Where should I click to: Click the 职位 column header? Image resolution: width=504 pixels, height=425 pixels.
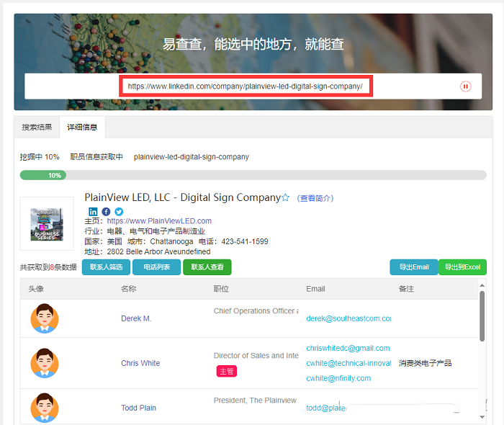click(221, 289)
